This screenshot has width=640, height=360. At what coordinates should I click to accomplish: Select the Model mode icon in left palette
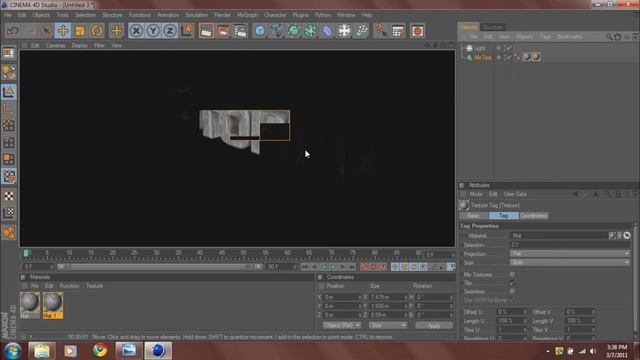[x=9, y=92]
